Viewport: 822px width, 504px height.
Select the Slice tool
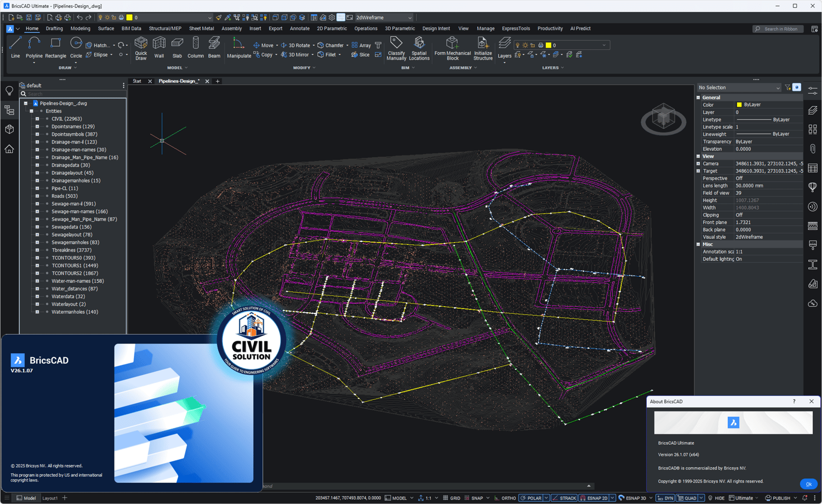(x=361, y=55)
